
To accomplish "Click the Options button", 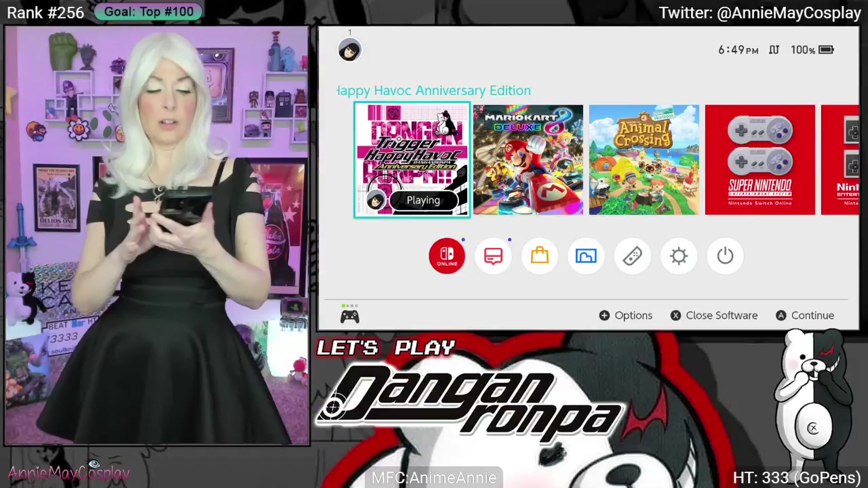I will click(x=626, y=315).
